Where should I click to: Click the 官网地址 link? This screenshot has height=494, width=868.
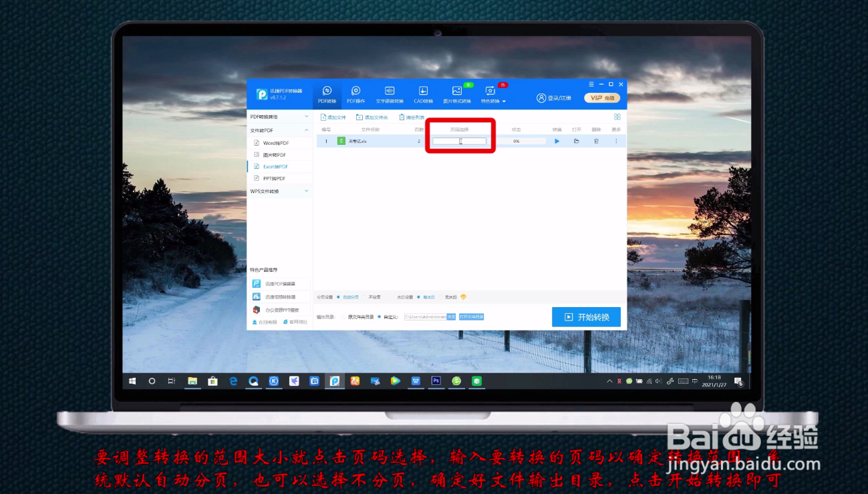(x=295, y=322)
